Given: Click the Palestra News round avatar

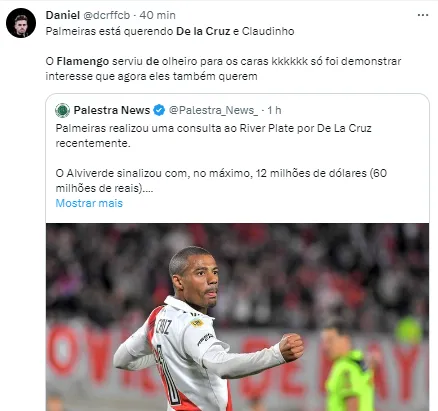Looking at the screenshot, I should [x=62, y=110].
